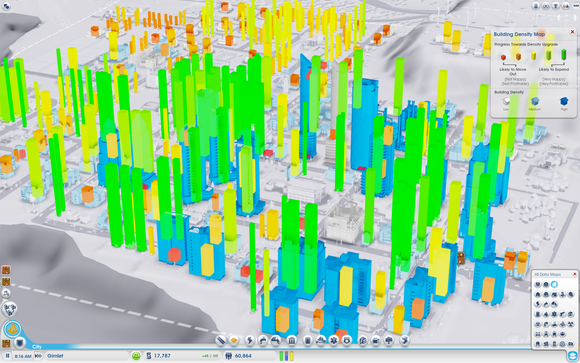
Task: Open the Fire service menu
Action: click(x=321, y=340)
